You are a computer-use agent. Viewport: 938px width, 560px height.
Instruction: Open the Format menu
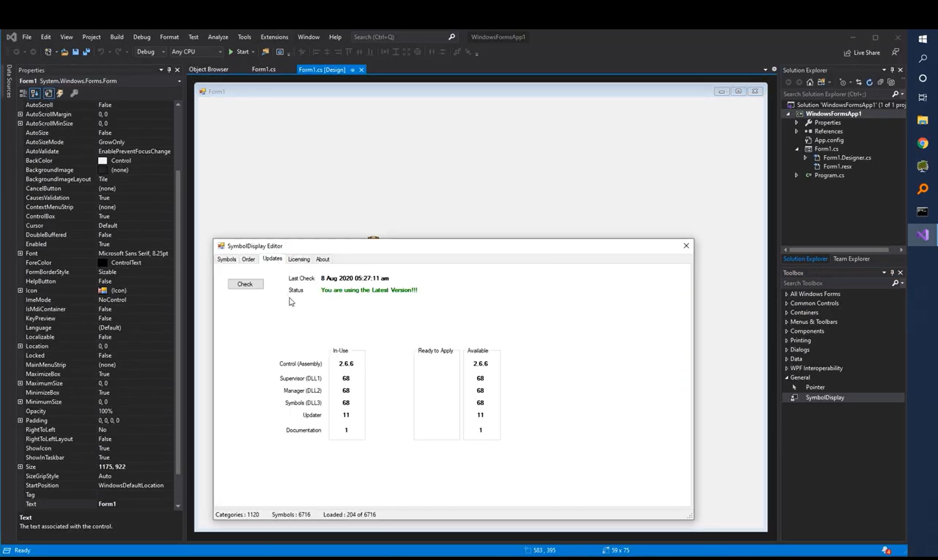coord(169,37)
